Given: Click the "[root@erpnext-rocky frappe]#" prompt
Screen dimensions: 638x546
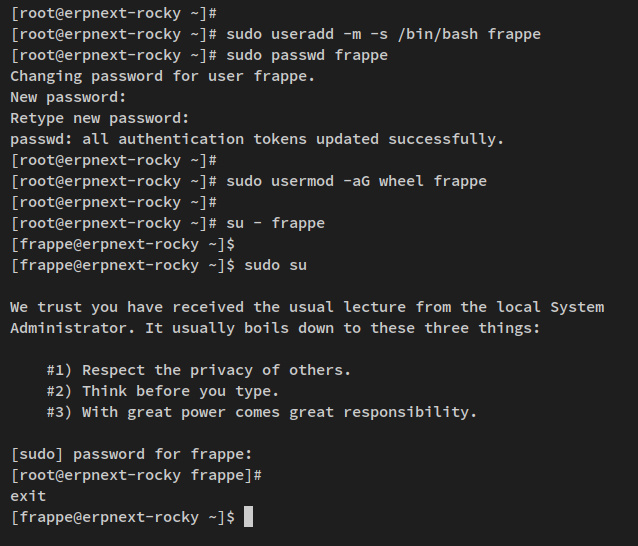Looking at the screenshot, I should [x=136, y=475].
